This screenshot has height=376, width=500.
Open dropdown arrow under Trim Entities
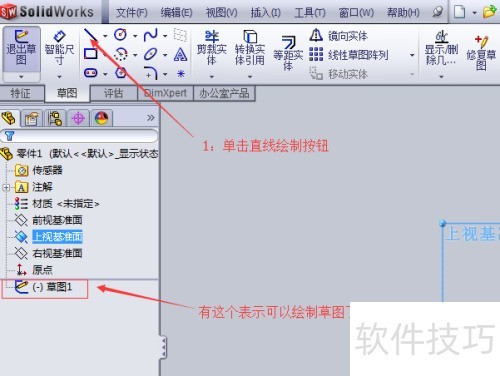point(212,77)
